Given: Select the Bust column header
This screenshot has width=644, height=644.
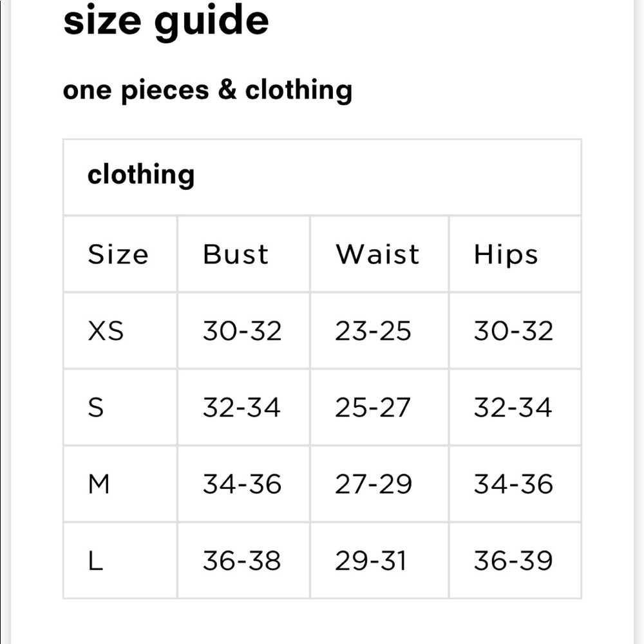Looking at the screenshot, I should tap(236, 254).
